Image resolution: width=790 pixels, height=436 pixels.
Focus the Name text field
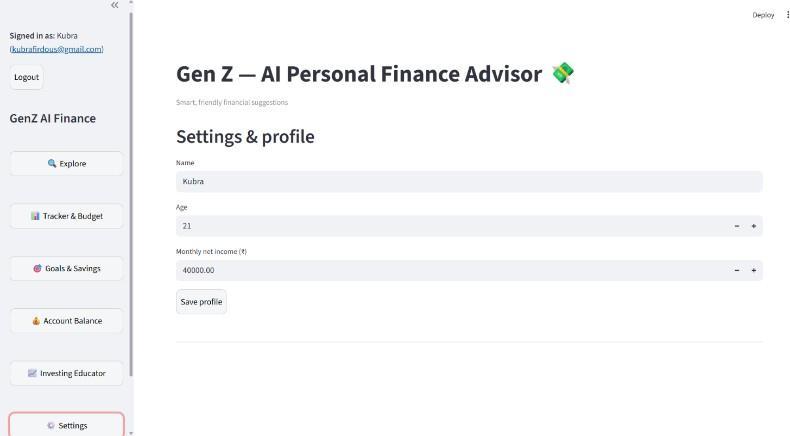[x=468, y=182]
